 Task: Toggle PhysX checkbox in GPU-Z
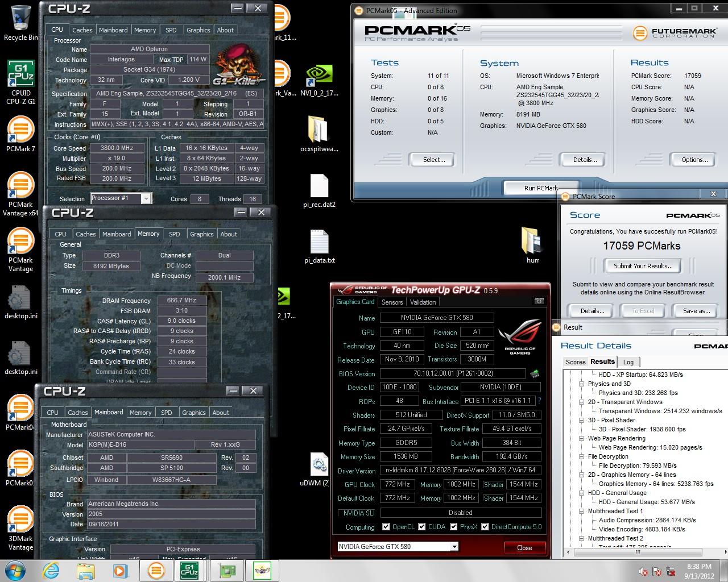(x=454, y=527)
